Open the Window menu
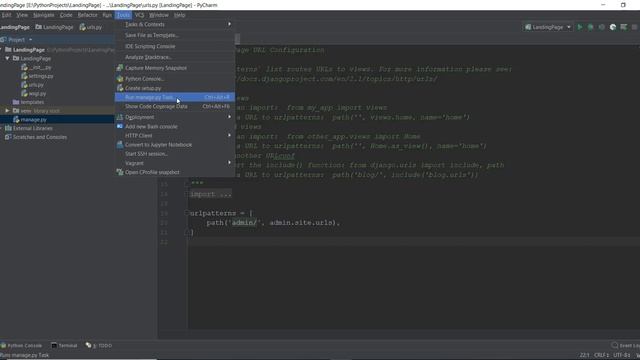This screenshot has height=360, width=640. tap(158, 15)
